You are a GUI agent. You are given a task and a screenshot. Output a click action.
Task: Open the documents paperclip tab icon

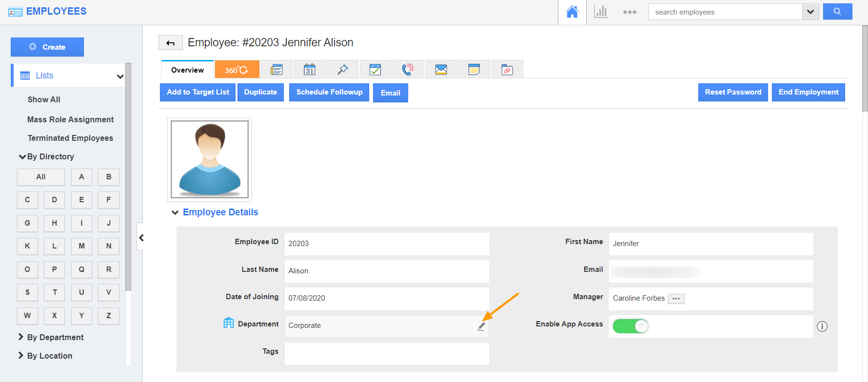[507, 70]
